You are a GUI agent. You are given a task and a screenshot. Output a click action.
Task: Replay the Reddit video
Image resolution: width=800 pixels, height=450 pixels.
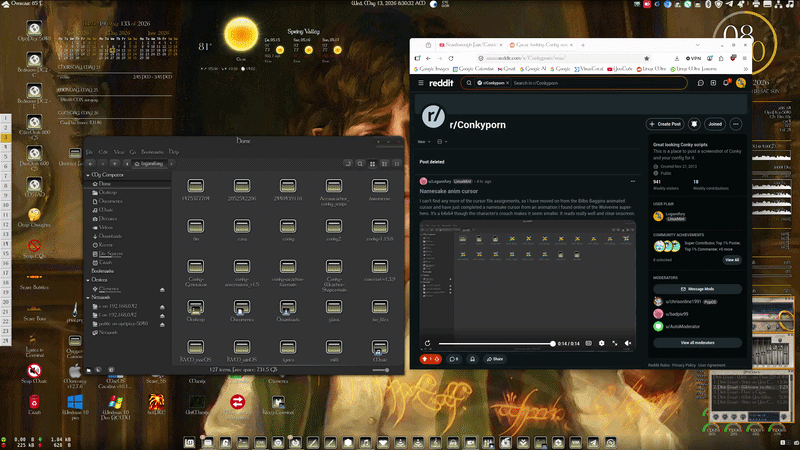(x=427, y=343)
